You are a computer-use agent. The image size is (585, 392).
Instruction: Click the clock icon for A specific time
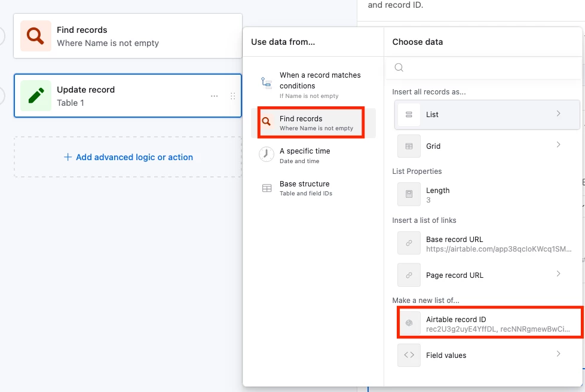point(267,154)
